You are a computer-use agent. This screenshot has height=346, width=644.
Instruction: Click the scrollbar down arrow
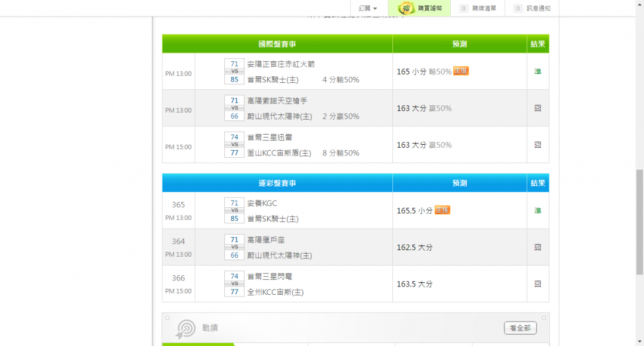tap(639, 341)
